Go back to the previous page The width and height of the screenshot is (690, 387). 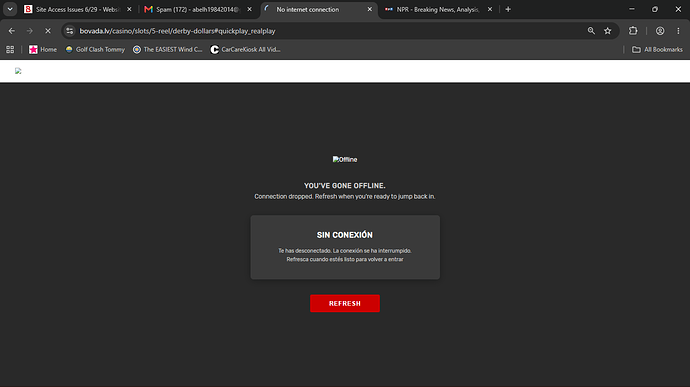12,31
